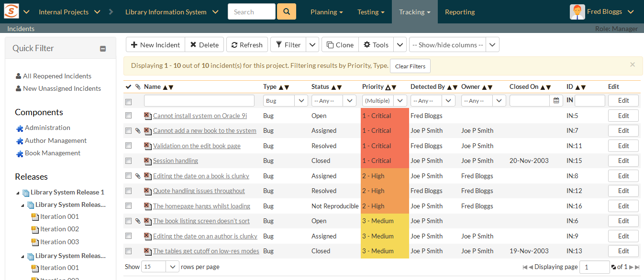Open the Type filter dropdown showing Bug

pyautogui.click(x=285, y=101)
